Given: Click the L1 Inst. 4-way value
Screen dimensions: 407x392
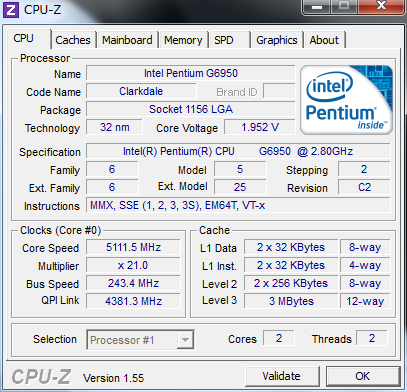Looking at the screenshot, I should [365, 265].
